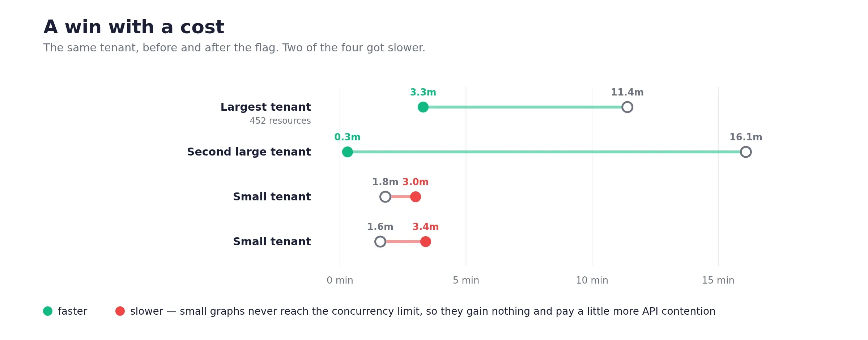This screenshot has width=868, height=340.
Task: Click the hollow 11.4m marker circle
Action: point(627,107)
